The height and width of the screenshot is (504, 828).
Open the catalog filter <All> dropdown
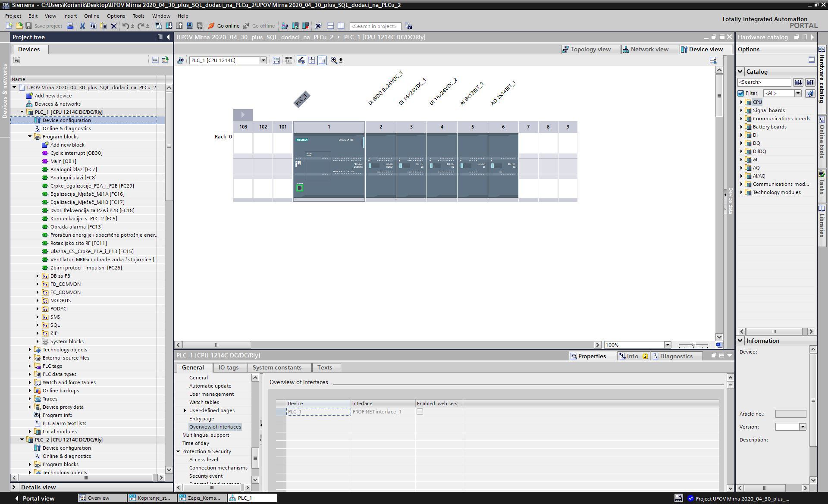[798, 93]
